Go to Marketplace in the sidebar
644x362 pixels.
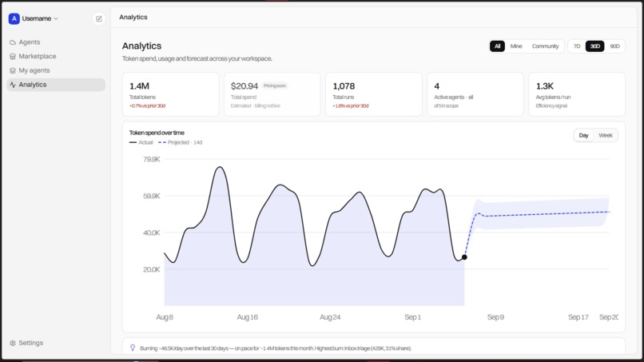point(56,56)
